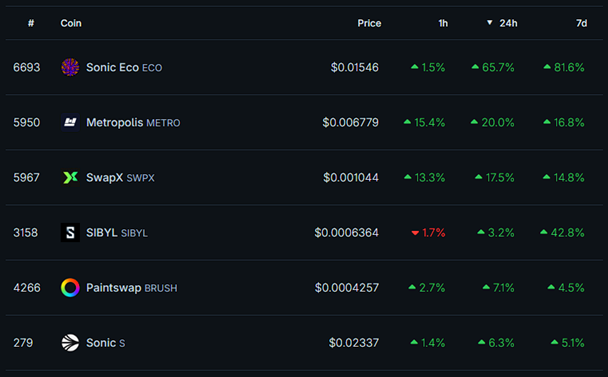Sort table by 1h column header
608x377 pixels.
pos(443,23)
